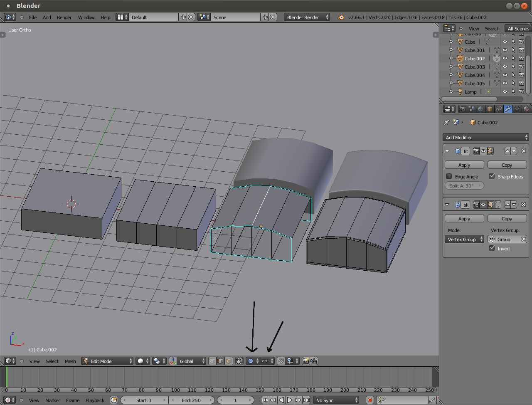This screenshot has width=532, height=405.
Task: Toggle Lamp visibility eye in outliner
Action: 505,91
